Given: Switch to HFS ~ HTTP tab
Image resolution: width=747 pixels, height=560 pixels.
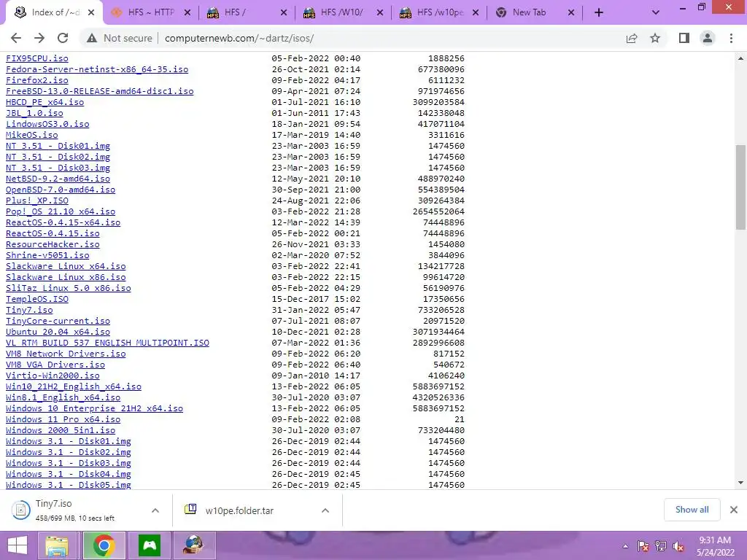Looking at the screenshot, I should click(150, 13).
